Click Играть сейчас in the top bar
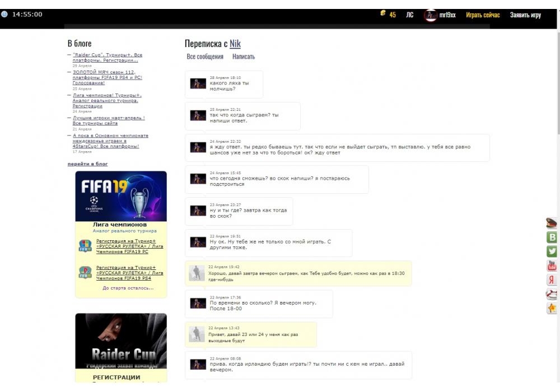This screenshot has width=560, height=392. click(x=483, y=15)
